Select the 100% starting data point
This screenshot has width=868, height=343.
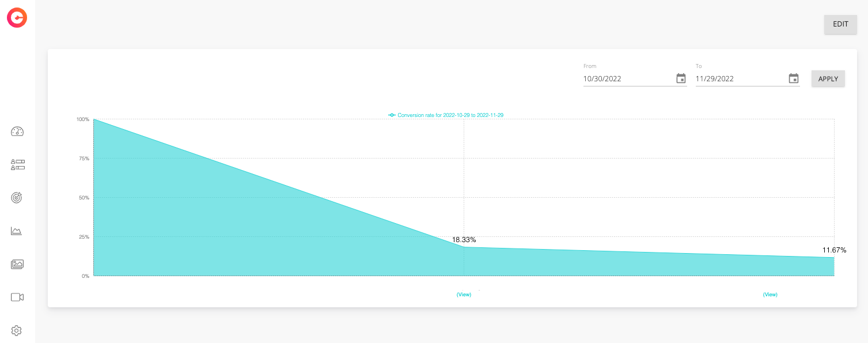tap(93, 119)
